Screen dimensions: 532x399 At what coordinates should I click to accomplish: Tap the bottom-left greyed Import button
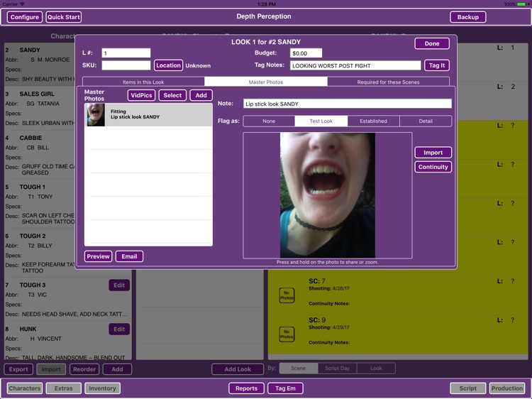click(x=51, y=369)
